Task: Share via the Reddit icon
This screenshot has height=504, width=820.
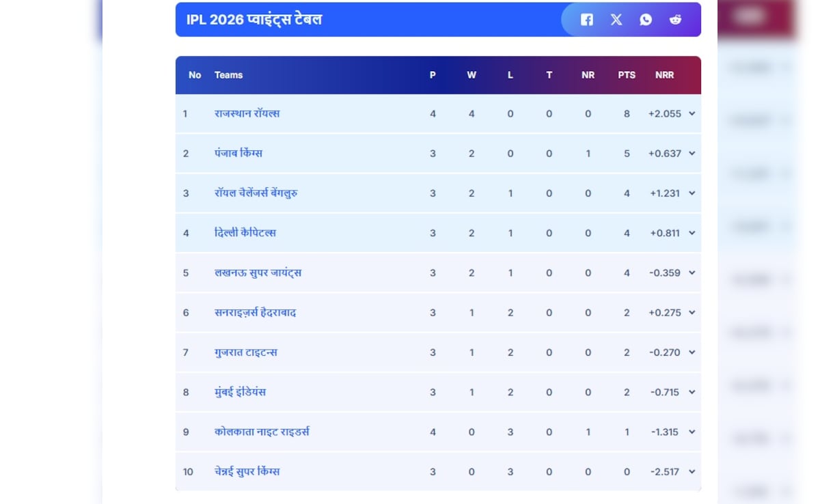Action: point(675,20)
